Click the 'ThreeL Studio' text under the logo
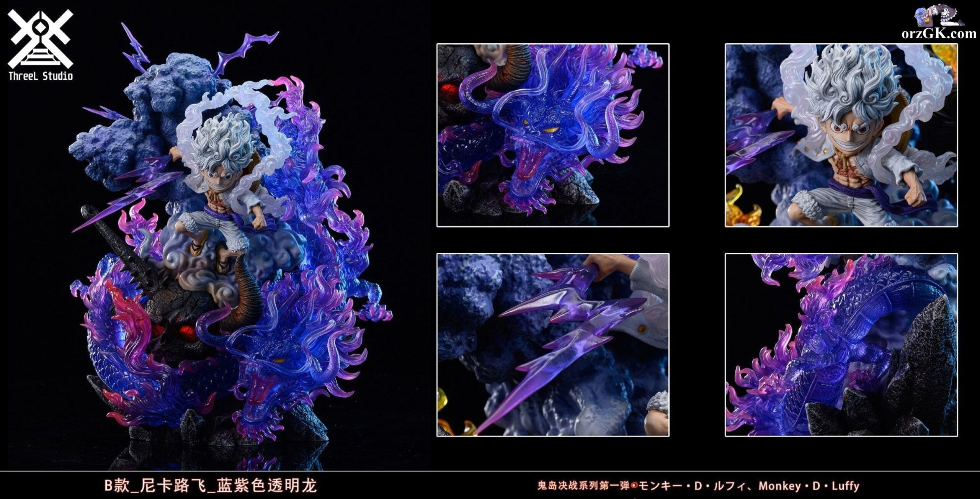This screenshot has width=980, height=499. [41, 76]
